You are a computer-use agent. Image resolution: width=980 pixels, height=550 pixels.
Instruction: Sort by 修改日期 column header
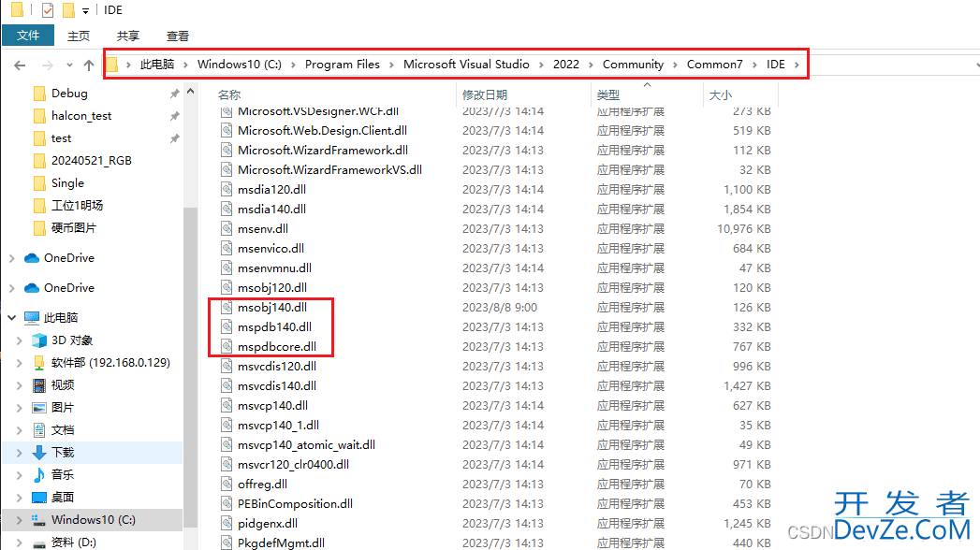pyautogui.click(x=485, y=94)
